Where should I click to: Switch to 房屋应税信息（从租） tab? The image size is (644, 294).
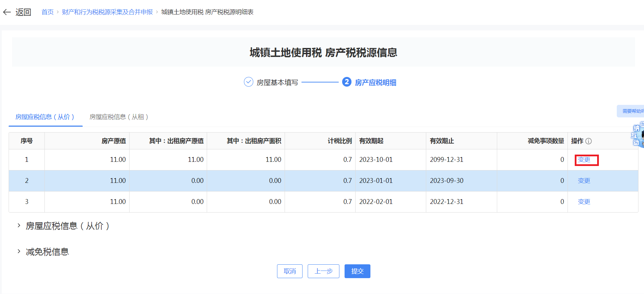point(119,117)
